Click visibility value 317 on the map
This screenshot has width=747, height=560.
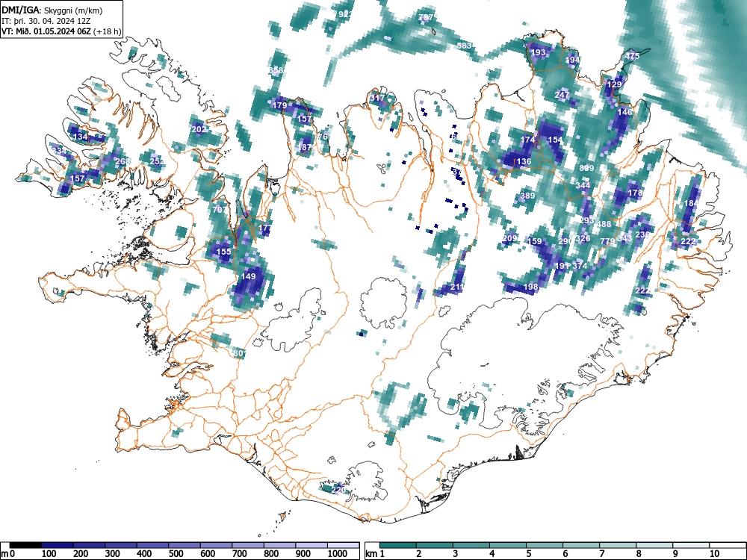(x=376, y=98)
